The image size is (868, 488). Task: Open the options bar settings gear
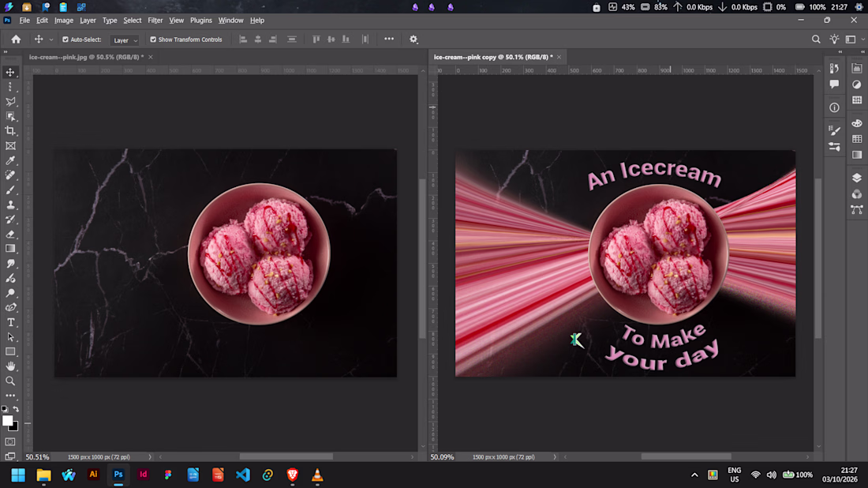click(413, 39)
